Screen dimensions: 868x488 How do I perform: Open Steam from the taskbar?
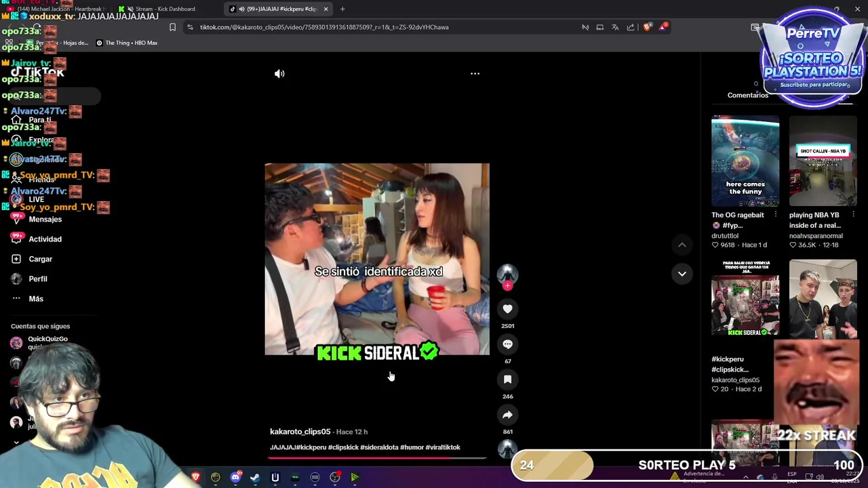coord(255,478)
